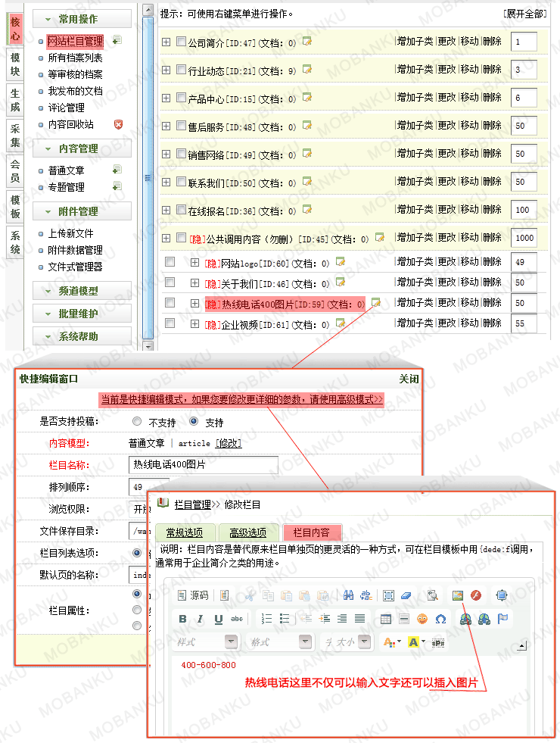Open the 系统 vertical sidebar tab

pyautogui.click(x=15, y=242)
